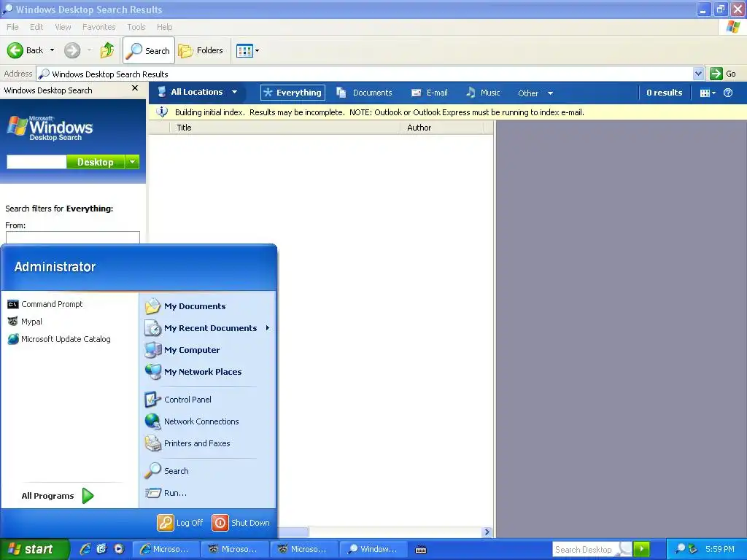747x560 pixels.
Task: Close the Windows Desktop Search side pane
Action: point(135,88)
